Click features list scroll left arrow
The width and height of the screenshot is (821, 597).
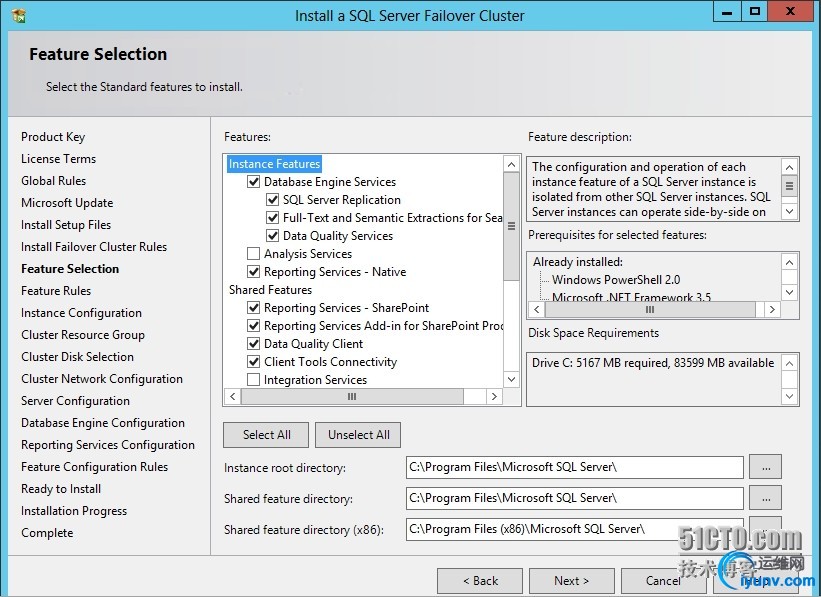tap(233, 396)
